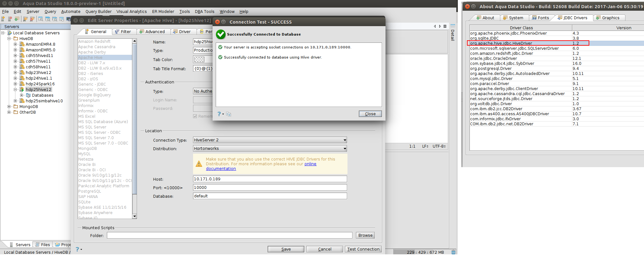Open the Query Builder menu
Viewport: 644px width, 260px height.
coord(98,12)
